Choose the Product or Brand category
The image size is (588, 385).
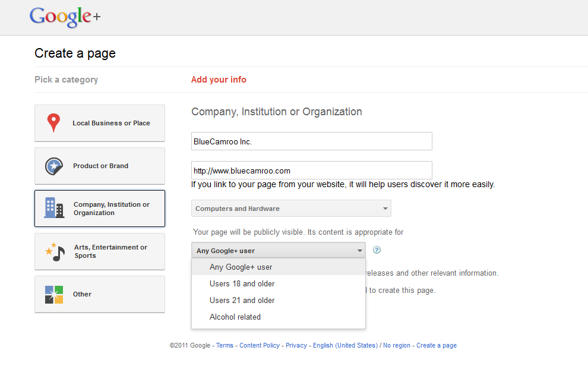(100, 166)
